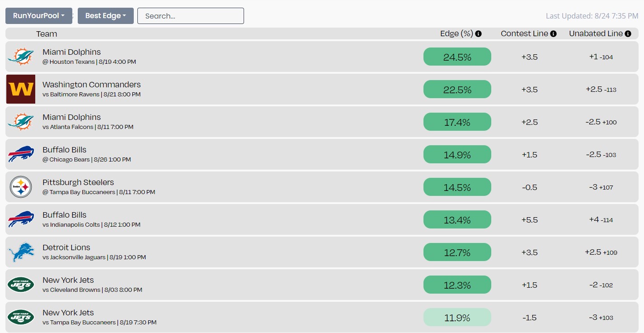
Task: Click Buffalo Bills logo in Chicago Bears row
Action: point(21,154)
